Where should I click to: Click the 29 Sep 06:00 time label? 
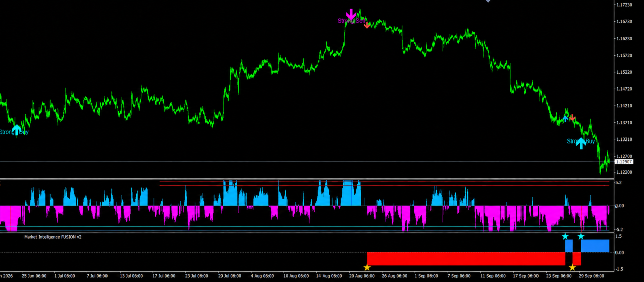coord(591,276)
